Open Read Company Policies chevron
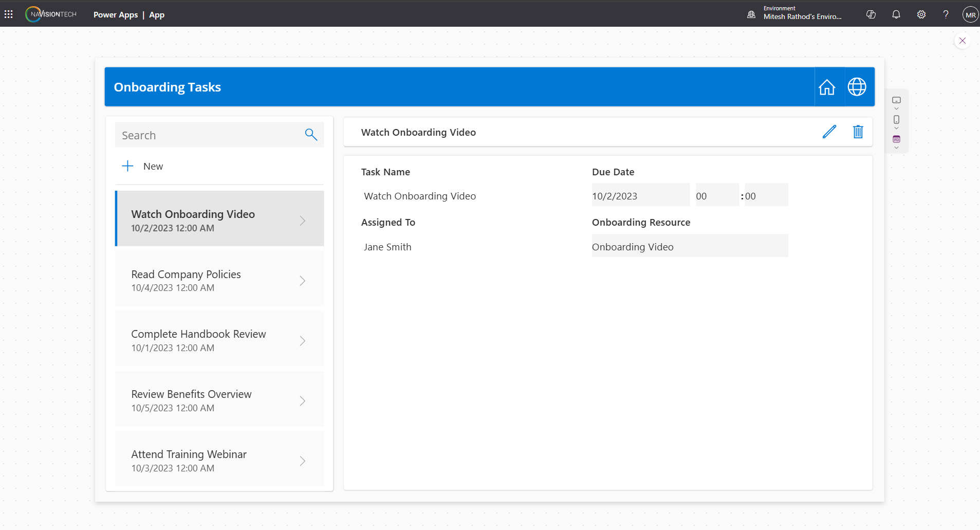The height and width of the screenshot is (530, 980). 302,281
